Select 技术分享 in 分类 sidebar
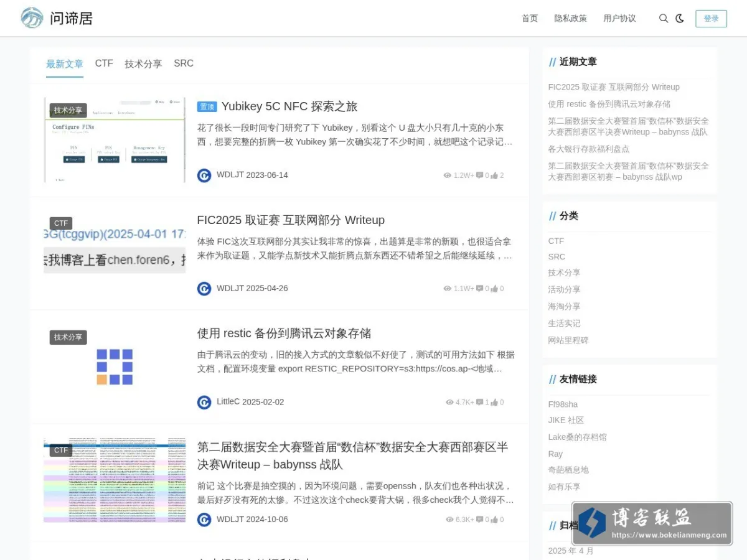Screen dimensions: 747x560 (x=564, y=273)
